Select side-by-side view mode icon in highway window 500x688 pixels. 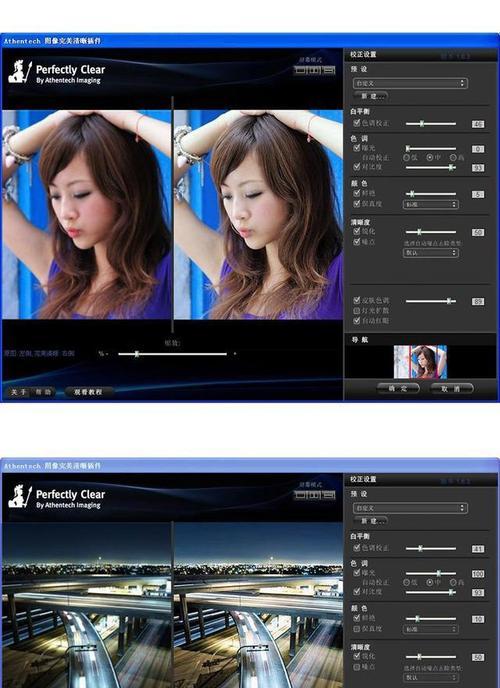[314, 495]
